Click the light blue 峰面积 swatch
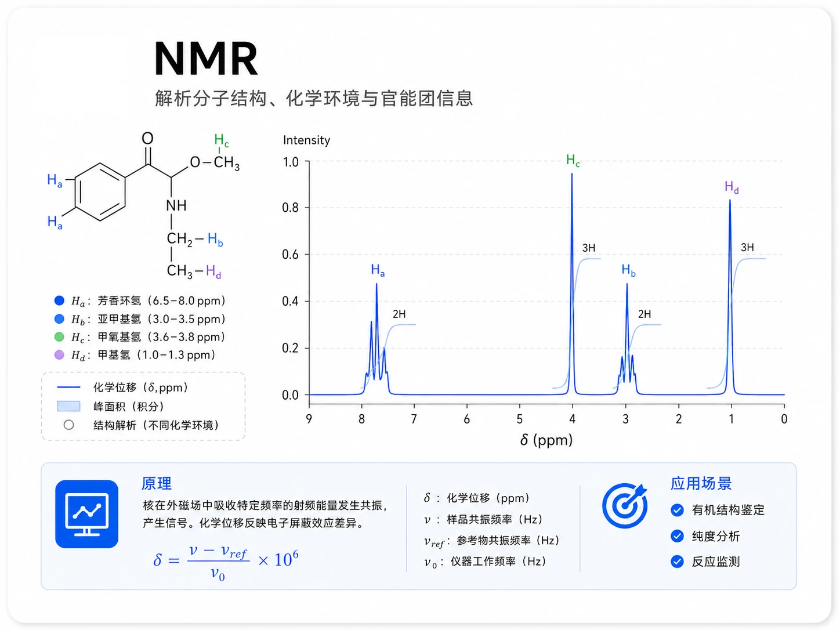This screenshot has height=630, width=840. [x=68, y=406]
